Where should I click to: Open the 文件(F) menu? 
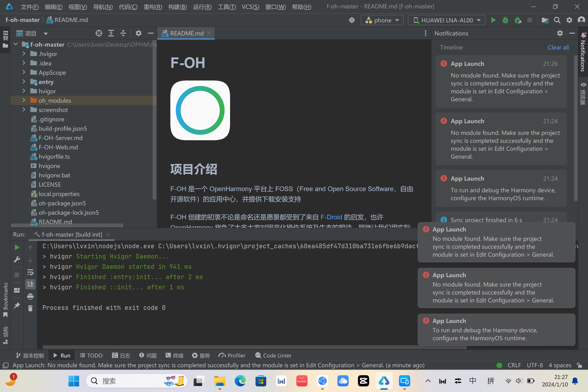(30, 7)
